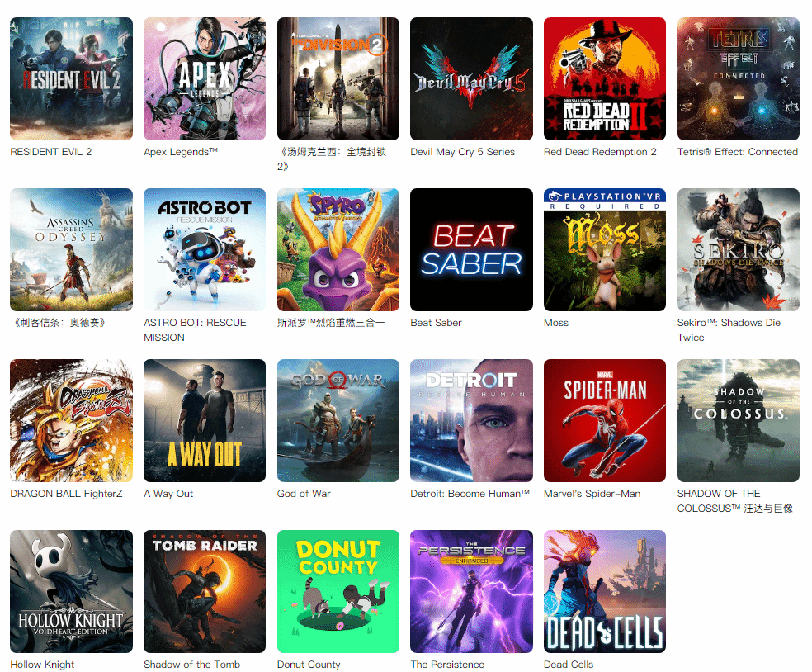The image size is (812, 672).
Task: Click the Devil May Cry 5 artwork
Action: pos(471,78)
